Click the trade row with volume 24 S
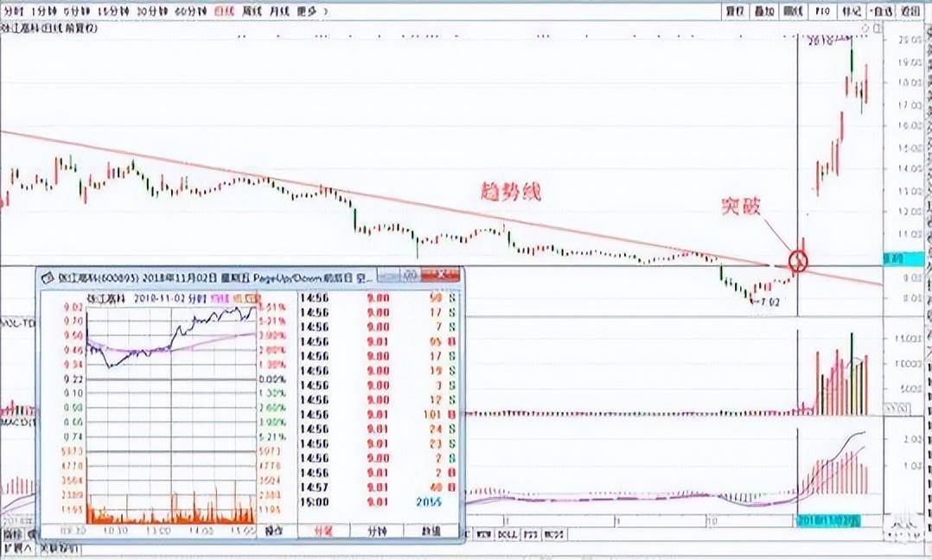Screen dimensions: 932x560 378,429
